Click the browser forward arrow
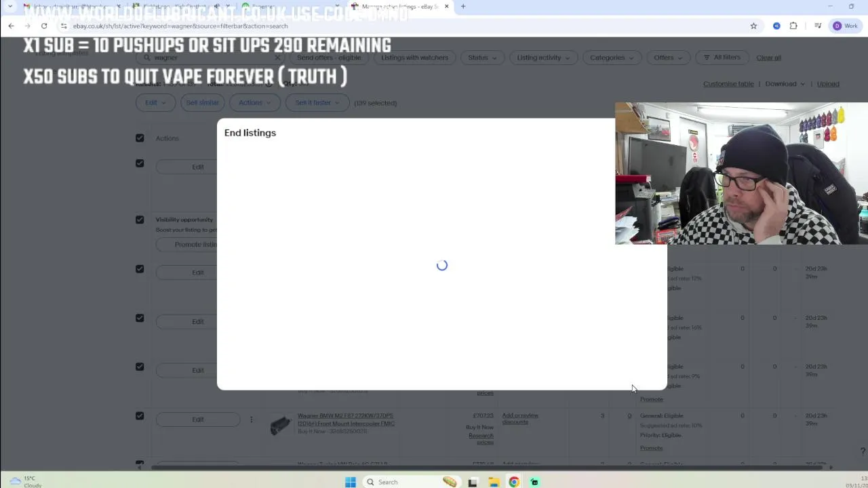The image size is (868, 488). coord(28,26)
